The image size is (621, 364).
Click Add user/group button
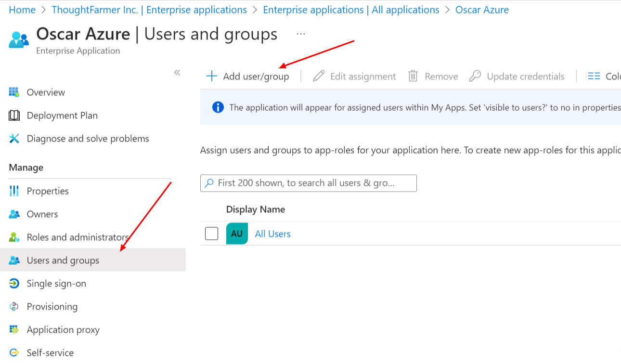click(248, 76)
